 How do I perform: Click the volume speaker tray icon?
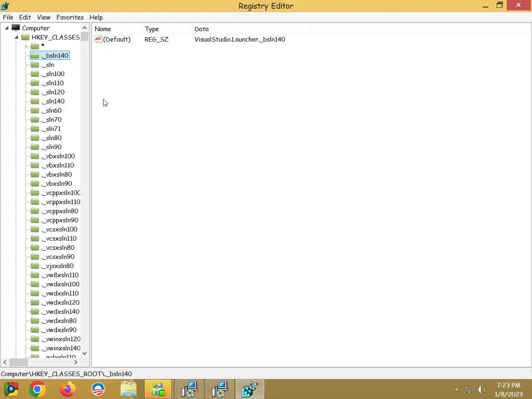[481, 389]
